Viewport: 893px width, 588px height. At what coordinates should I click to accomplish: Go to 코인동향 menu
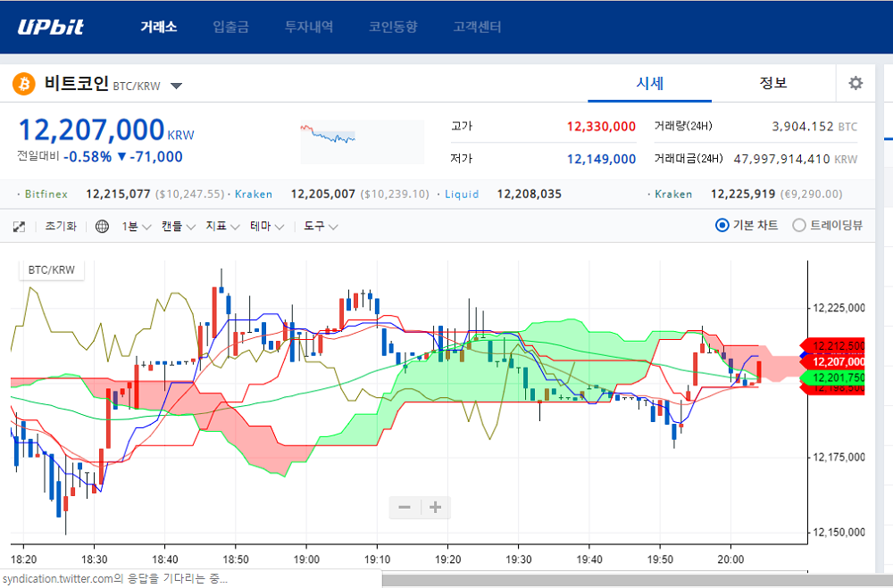(x=393, y=27)
